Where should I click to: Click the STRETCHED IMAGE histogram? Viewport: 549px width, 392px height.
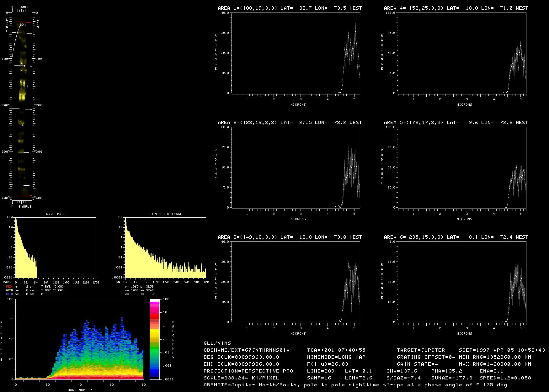coord(166,248)
